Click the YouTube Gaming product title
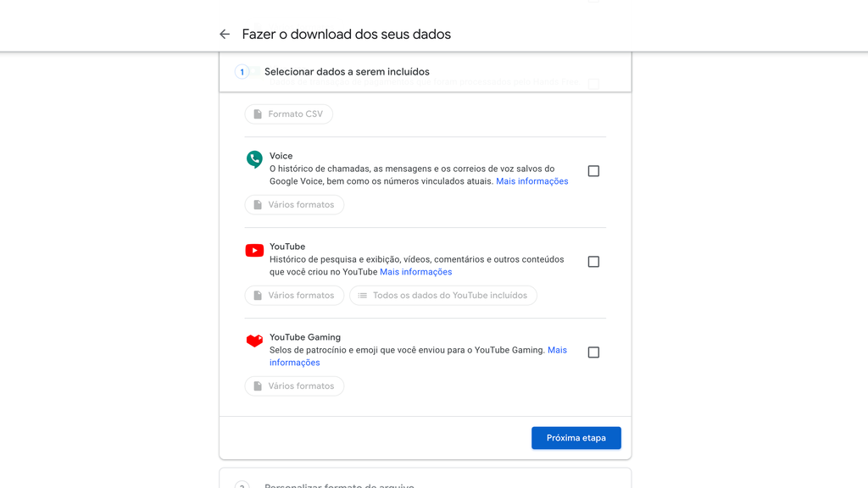 (305, 337)
